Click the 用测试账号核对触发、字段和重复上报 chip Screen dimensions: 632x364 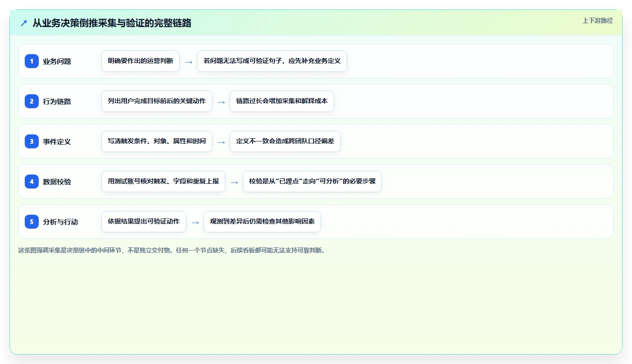tap(163, 182)
